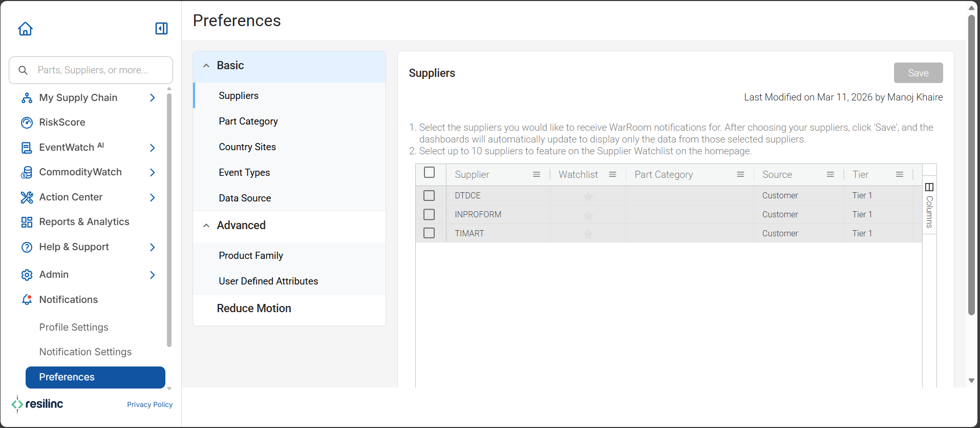The height and width of the screenshot is (428, 980).
Task: Collapse the Advanced preferences section
Action: point(206,226)
